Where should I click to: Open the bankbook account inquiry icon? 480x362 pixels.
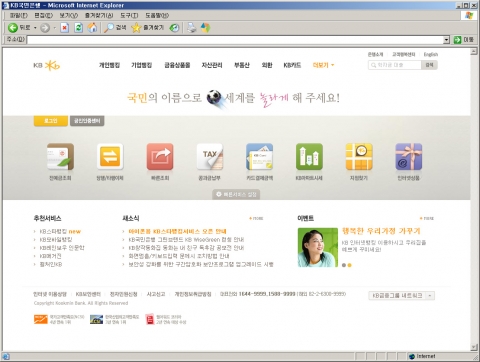click(x=60, y=157)
